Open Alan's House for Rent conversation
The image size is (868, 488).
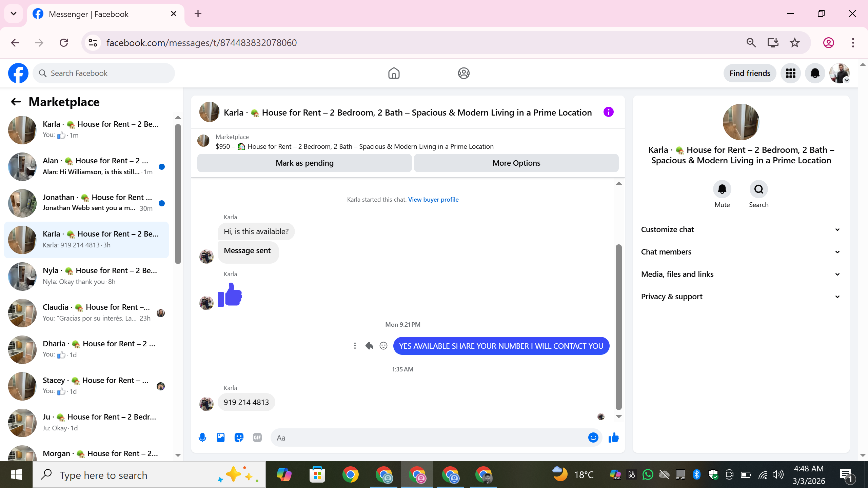(x=86, y=166)
